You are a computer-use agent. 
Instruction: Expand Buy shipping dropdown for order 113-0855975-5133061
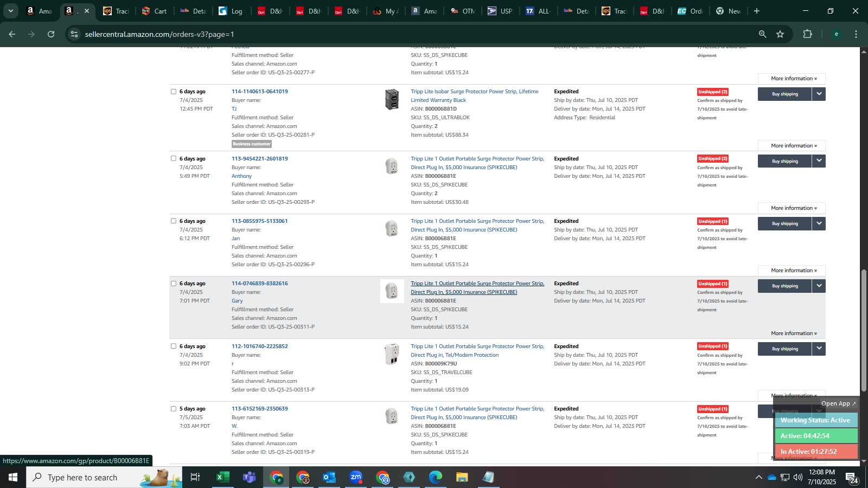coord(819,223)
